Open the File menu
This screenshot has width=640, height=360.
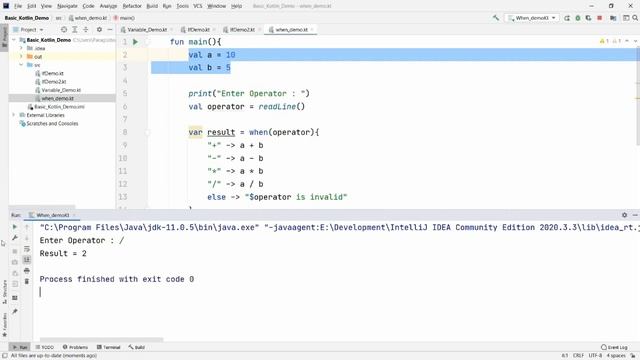coord(18,6)
